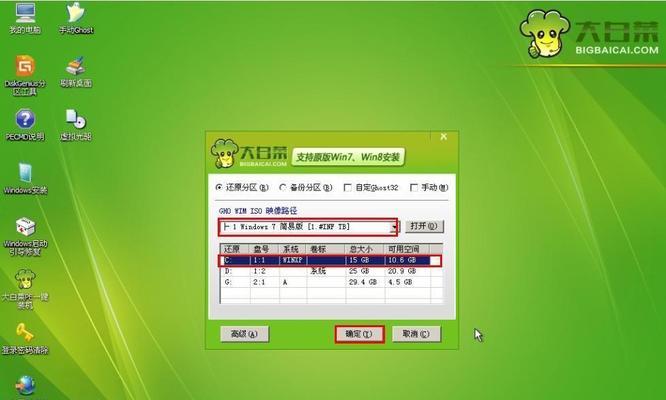The image size is (666, 400).
Task: Click the 刷新桌面 desktop icon
Action: click(76, 71)
